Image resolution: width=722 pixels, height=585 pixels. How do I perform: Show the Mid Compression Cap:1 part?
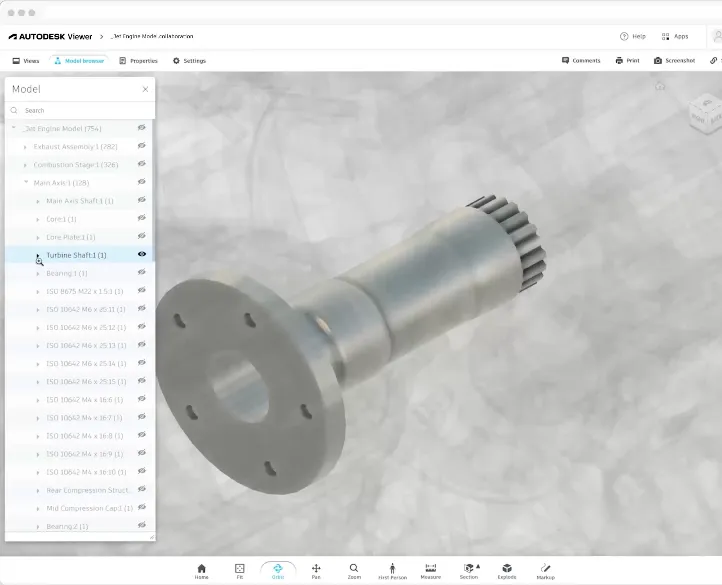point(142,507)
